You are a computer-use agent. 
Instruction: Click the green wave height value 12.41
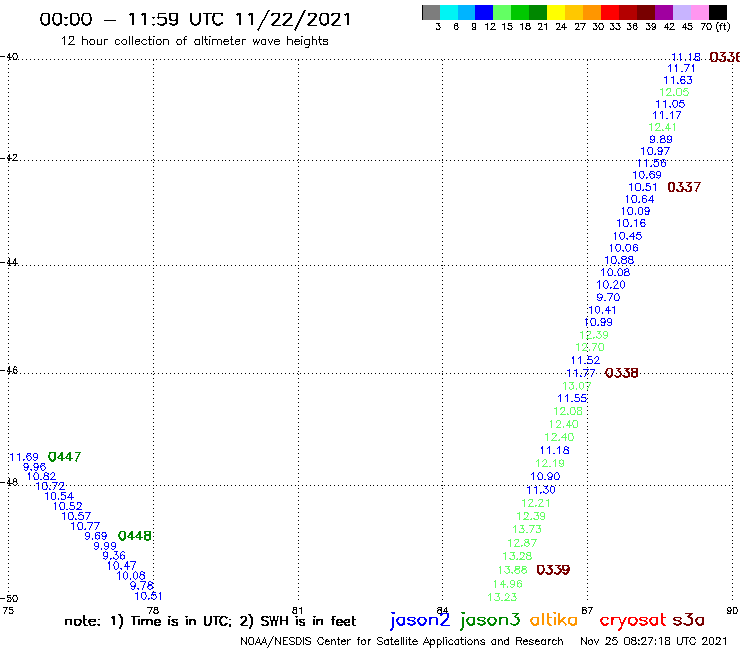[662, 127]
